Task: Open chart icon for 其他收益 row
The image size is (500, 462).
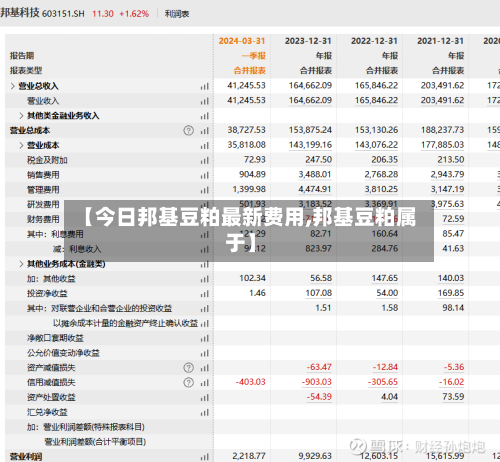Action: [x=205, y=279]
